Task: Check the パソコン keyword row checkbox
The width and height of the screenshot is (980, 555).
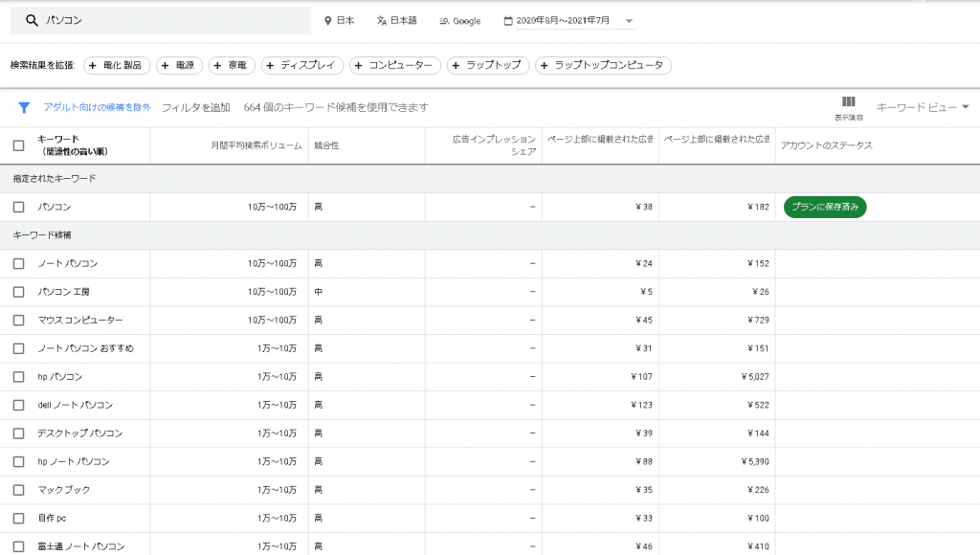Action: (x=19, y=207)
